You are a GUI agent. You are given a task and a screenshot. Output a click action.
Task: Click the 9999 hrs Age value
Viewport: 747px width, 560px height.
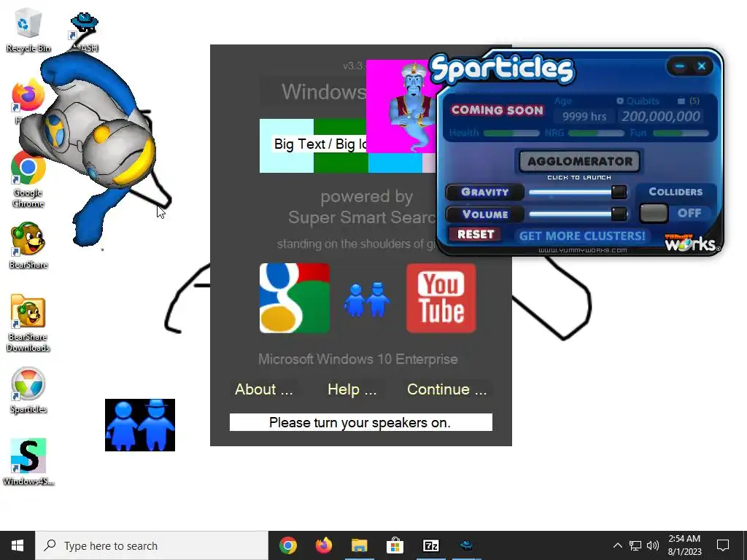tap(584, 116)
